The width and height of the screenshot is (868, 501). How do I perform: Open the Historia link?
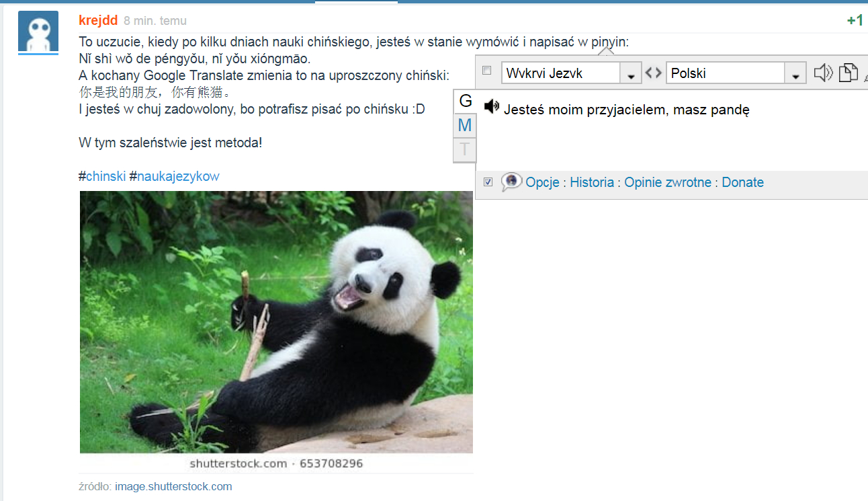point(591,182)
